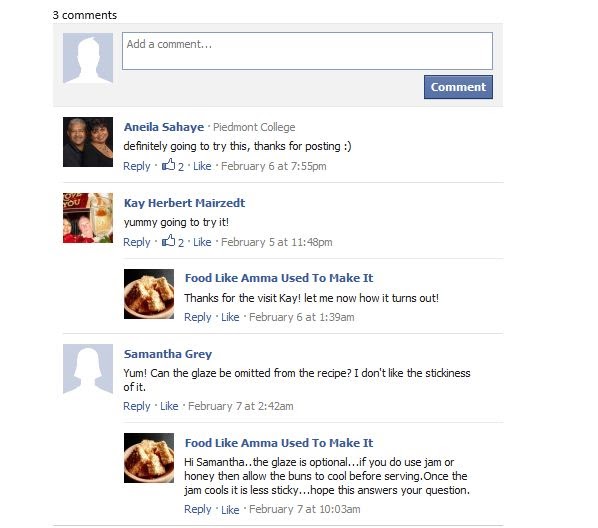The width and height of the screenshot is (598, 528).
Task: Open Aneila Sahaye's profile photo
Action: point(88,142)
